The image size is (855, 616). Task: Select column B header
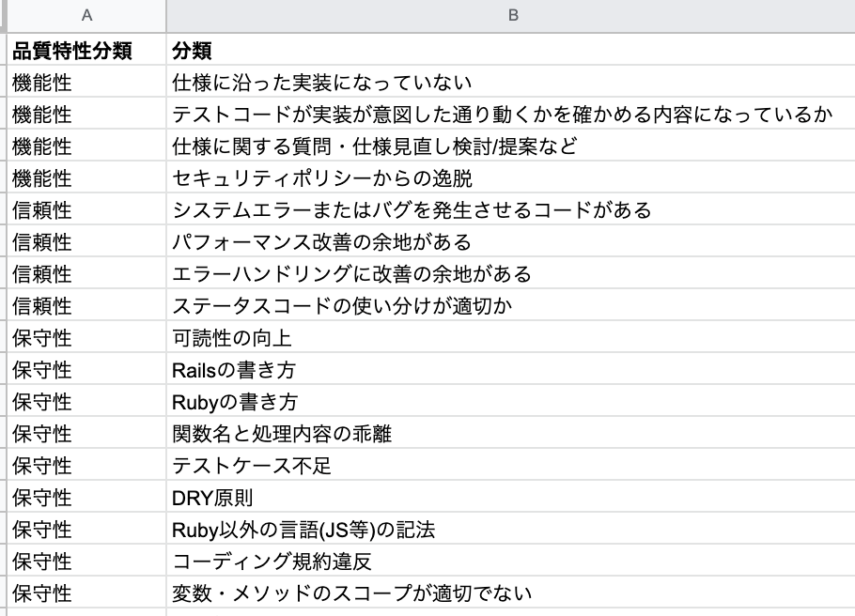[511, 16]
